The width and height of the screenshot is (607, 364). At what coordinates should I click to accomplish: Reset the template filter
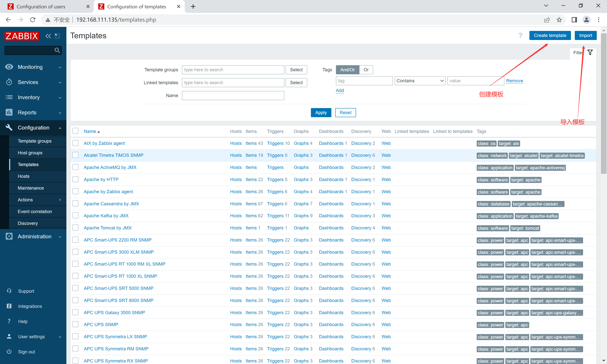(x=345, y=113)
